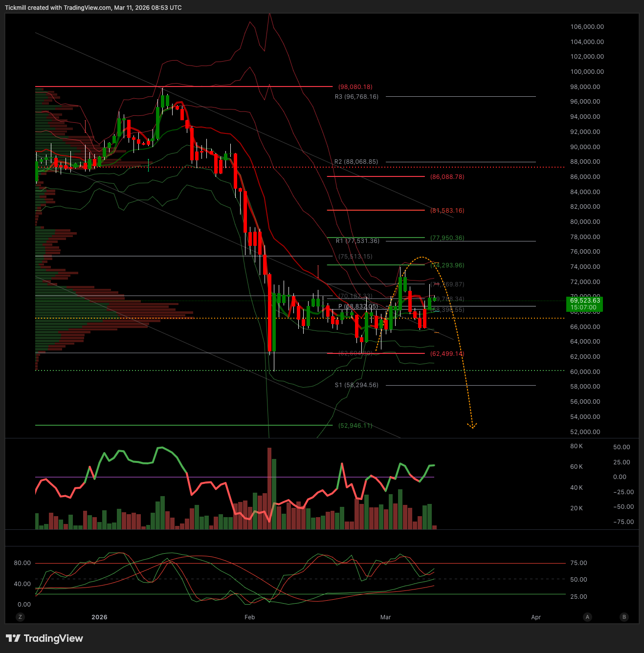Toggle the A auto-scale button

(587, 617)
